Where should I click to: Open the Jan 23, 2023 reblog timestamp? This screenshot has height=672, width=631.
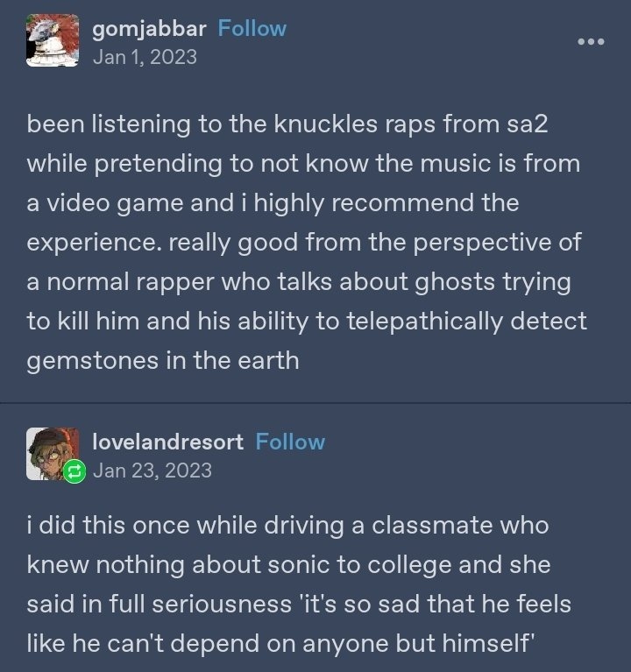tap(152, 470)
